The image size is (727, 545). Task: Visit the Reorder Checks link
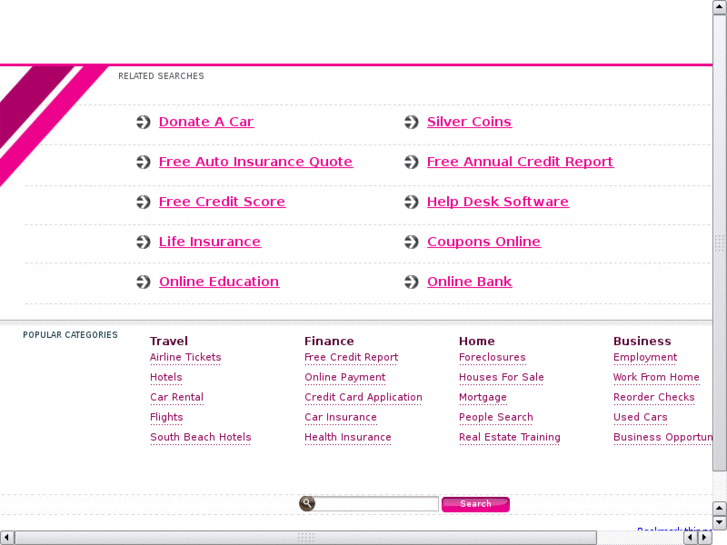(654, 398)
